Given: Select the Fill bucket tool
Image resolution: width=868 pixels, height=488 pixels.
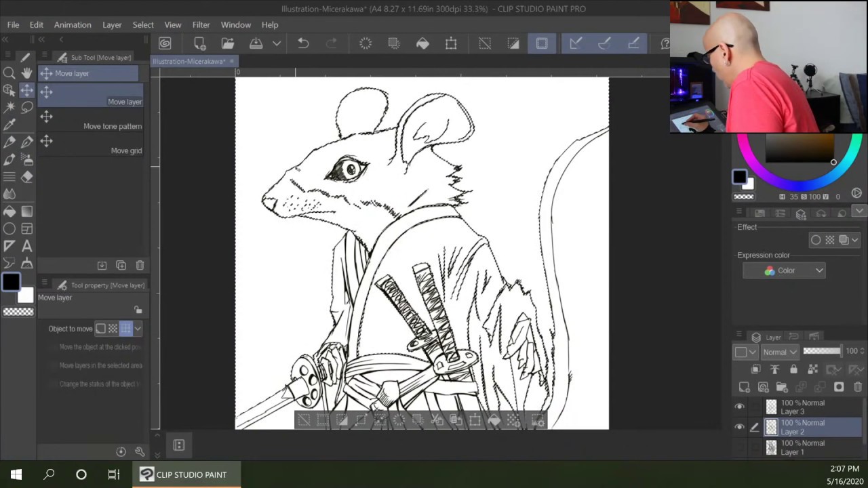Looking at the screenshot, I should pyautogui.click(x=9, y=211).
